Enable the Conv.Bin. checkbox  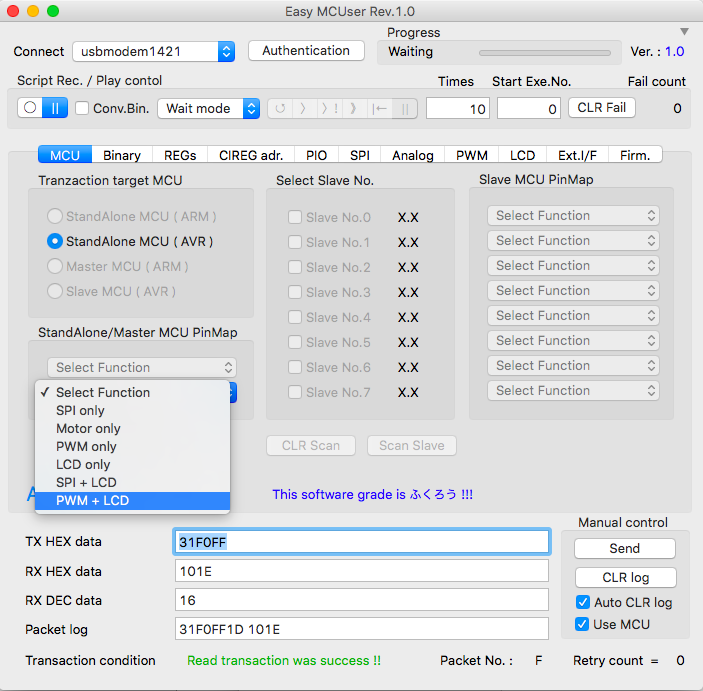[x=83, y=109]
